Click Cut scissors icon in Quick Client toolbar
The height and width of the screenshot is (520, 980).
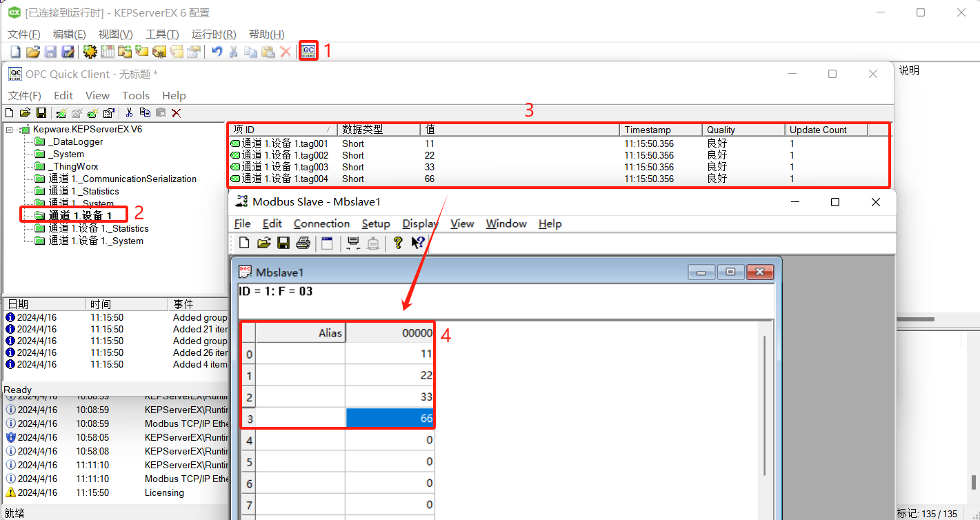[x=129, y=112]
